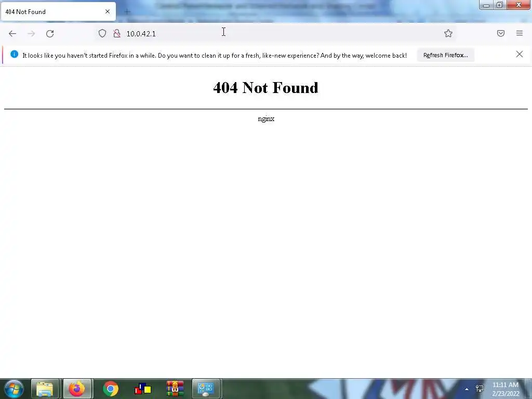532x399 pixels.
Task: Click the insecure connection padlock icon
Action: click(117, 33)
